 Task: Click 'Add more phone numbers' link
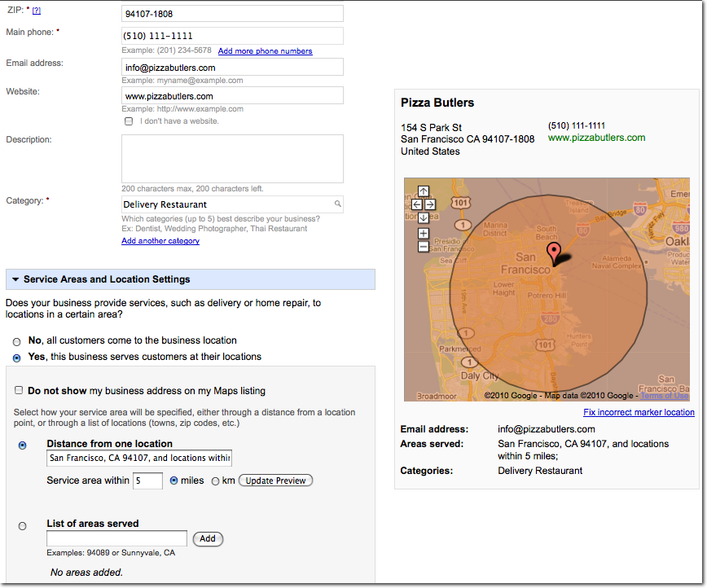(x=266, y=51)
